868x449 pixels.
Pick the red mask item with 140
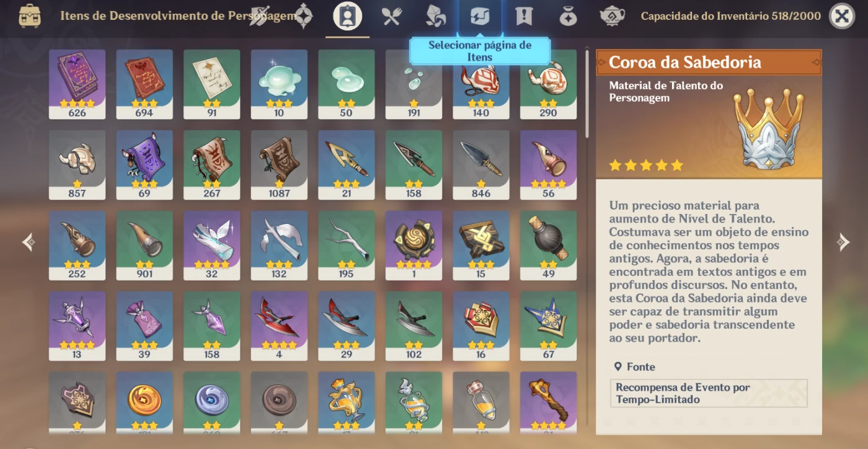pyautogui.click(x=481, y=84)
